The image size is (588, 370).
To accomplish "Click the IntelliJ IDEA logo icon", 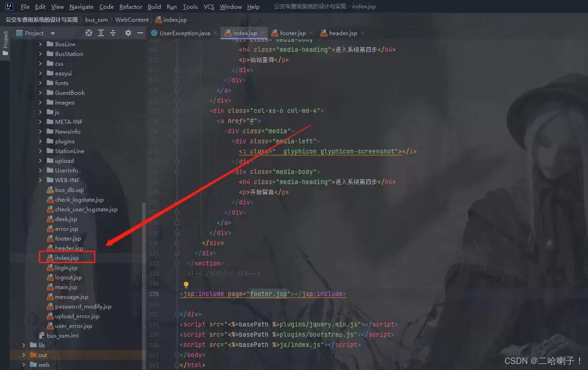I will pyautogui.click(x=9, y=7).
